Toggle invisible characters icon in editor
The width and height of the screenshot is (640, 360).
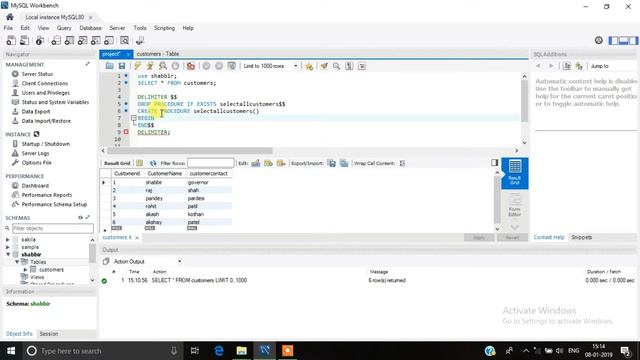pyautogui.click(x=349, y=66)
